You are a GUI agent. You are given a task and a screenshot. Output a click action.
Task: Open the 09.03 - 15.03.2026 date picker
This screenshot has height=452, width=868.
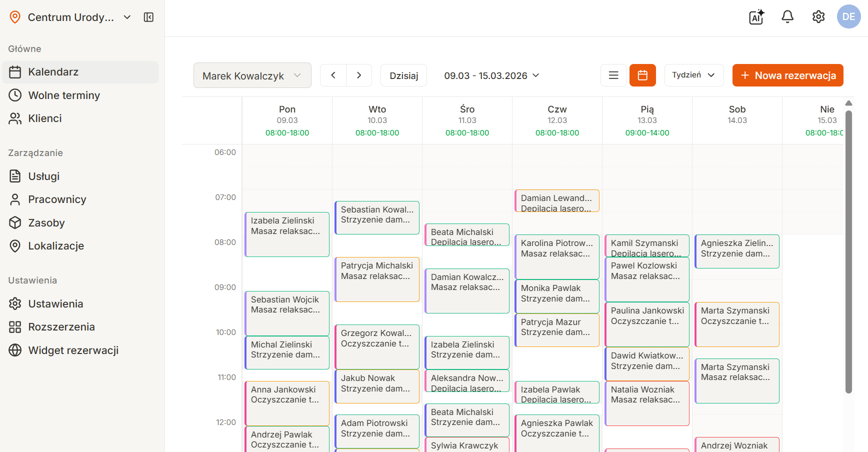click(491, 75)
